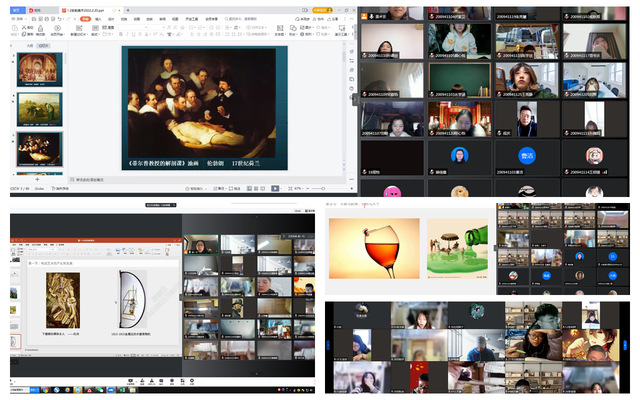Screen dimensions: 640x400
Task: Select the Rembrandt anatomy lesson slide thumbnail
Action: (x=40, y=148)
